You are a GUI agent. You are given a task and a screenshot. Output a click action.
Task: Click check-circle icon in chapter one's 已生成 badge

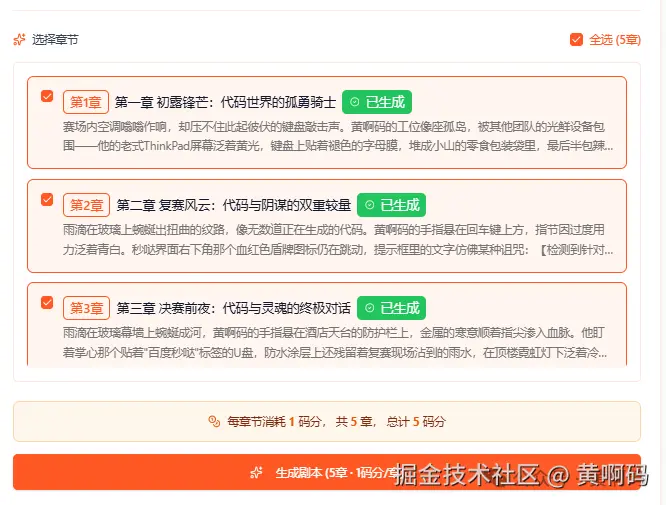(355, 102)
